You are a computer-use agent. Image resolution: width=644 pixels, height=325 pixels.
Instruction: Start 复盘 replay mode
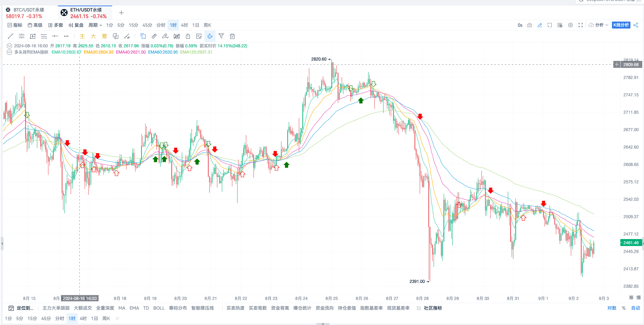coord(76,25)
